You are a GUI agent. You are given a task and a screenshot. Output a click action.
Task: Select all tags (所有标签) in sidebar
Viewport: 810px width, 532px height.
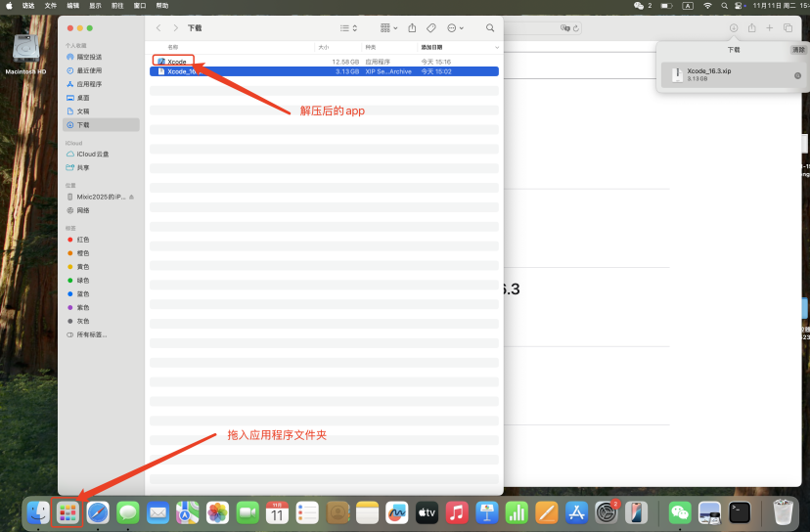tap(101, 334)
